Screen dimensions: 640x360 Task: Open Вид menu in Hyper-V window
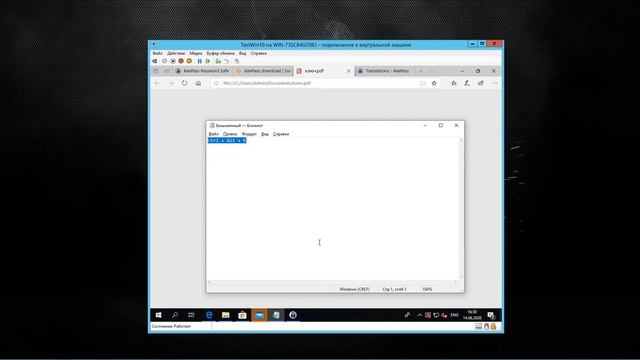point(242,53)
